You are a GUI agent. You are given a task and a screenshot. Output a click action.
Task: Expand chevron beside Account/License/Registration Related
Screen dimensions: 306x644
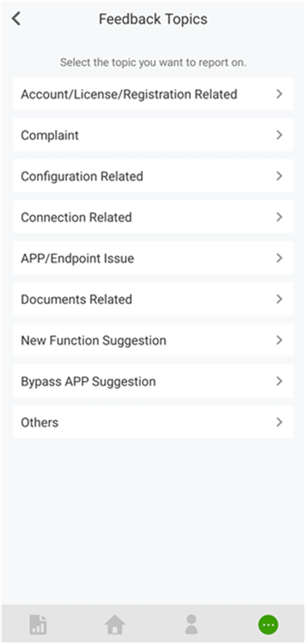pos(279,94)
